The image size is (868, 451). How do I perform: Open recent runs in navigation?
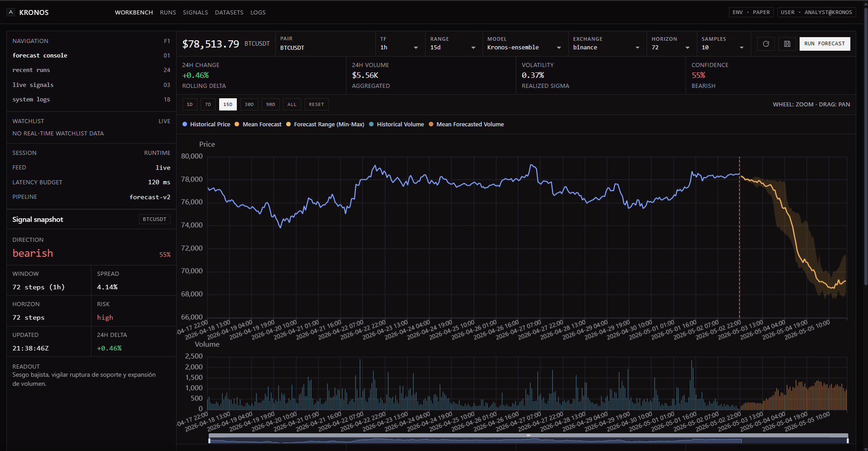pyautogui.click(x=91, y=70)
